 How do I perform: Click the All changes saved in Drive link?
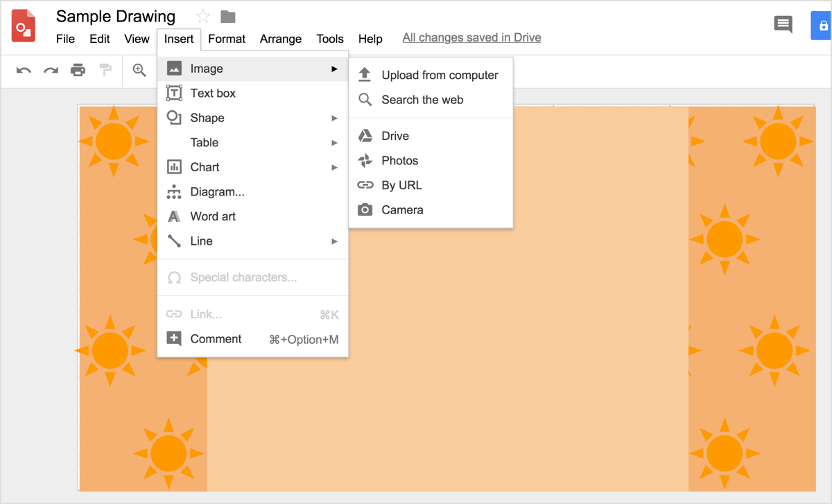pos(471,37)
